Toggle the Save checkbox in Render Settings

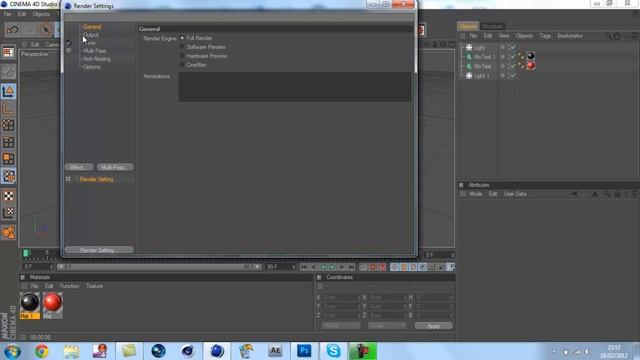pyautogui.click(x=69, y=42)
